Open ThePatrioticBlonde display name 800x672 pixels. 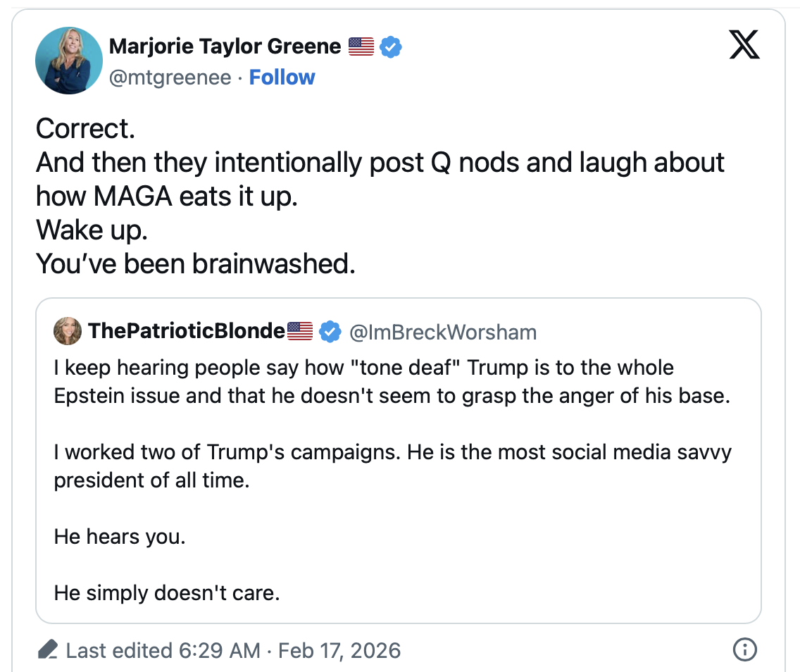click(186, 331)
